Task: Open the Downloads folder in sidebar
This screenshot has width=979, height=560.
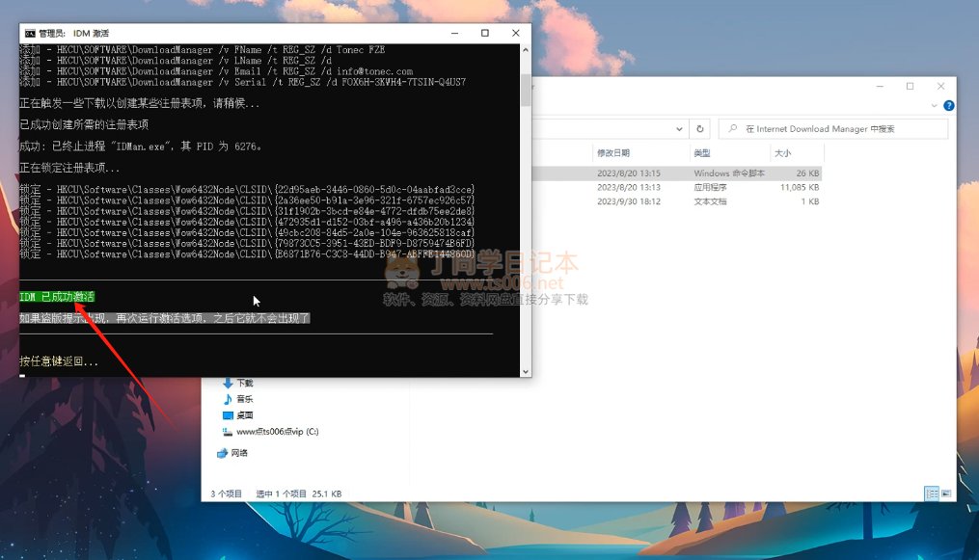Action: [x=244, y=383]
